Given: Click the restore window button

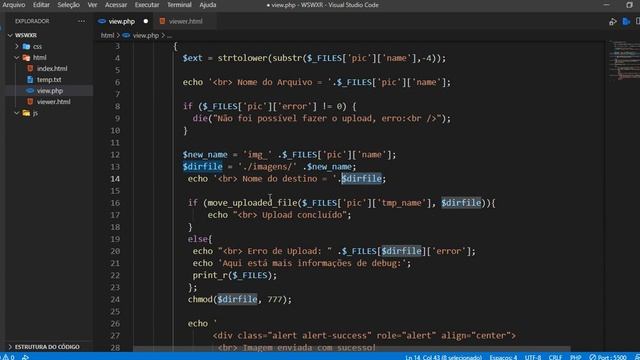Looking at the screenshot, I should 629,5.
